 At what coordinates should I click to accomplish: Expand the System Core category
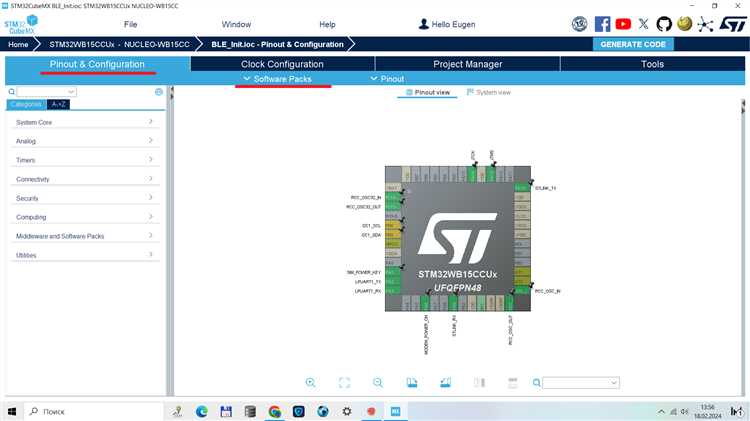[85, 122]
